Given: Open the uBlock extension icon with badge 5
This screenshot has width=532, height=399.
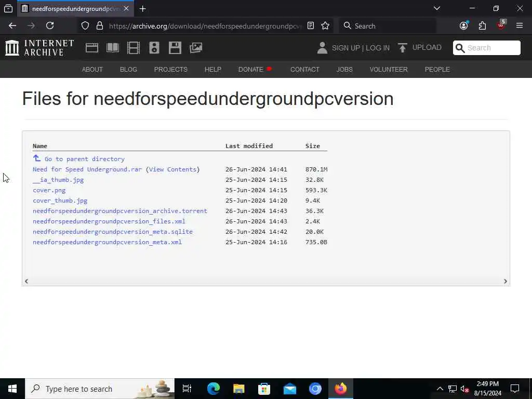Looking at the screenshot, I should click(x=501, y=25).
